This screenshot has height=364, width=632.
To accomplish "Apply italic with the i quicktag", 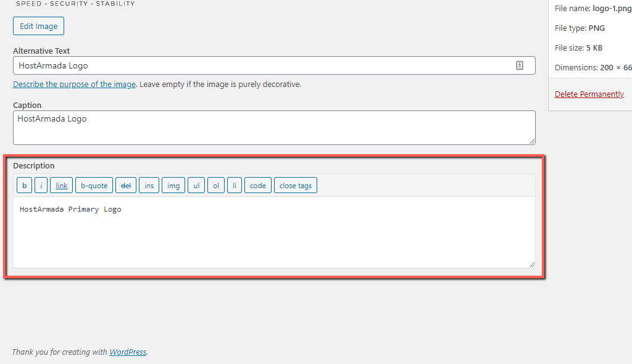I will [x=41, y=186].
